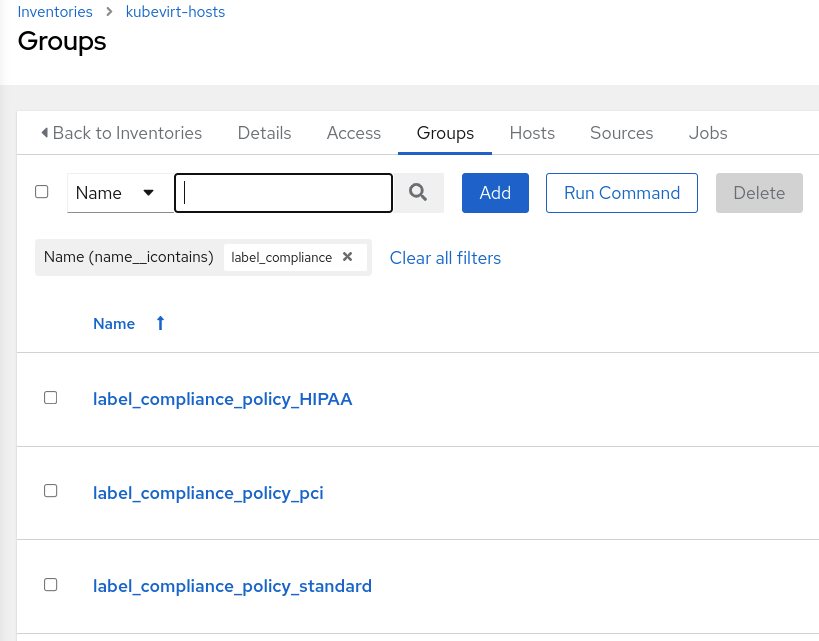Remove the label_compliance filter chip
Image resolution: width=819 pixels, height=641 pixels.
347,257
